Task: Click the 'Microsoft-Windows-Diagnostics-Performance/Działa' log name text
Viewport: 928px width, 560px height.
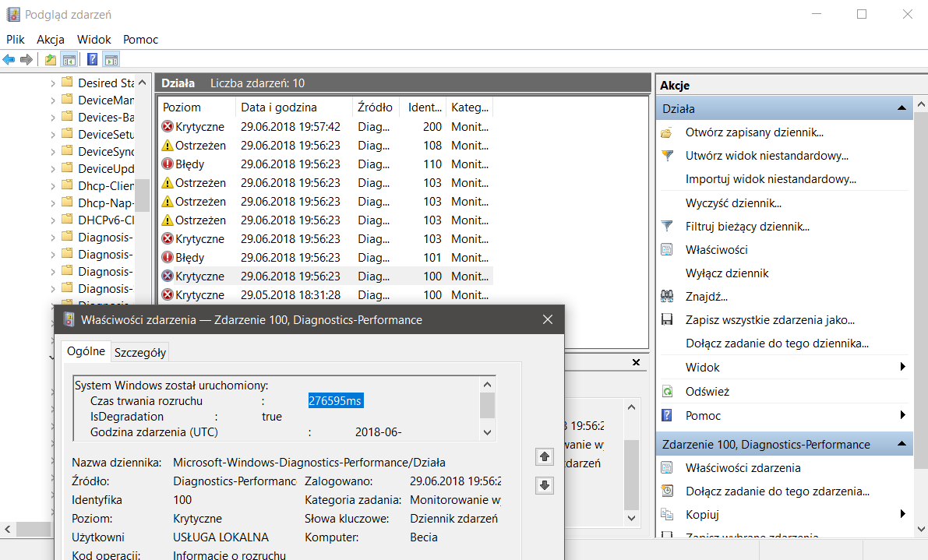Action: (x=309, y=463)
